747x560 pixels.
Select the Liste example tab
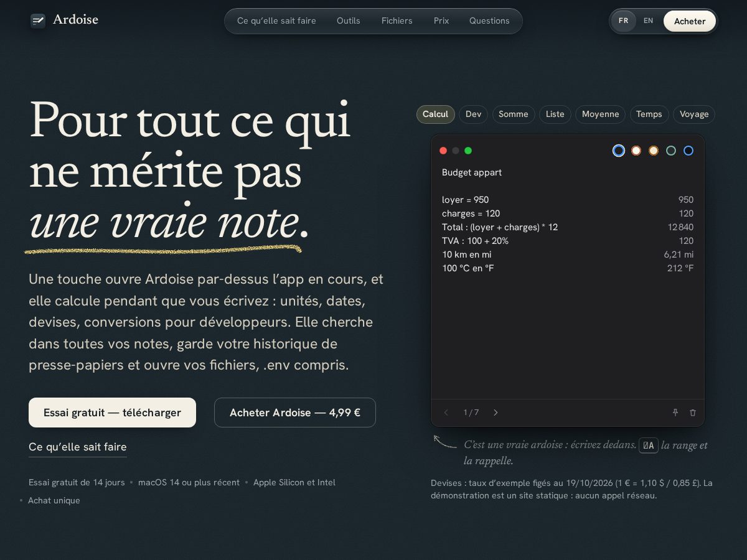coord(555,114)
